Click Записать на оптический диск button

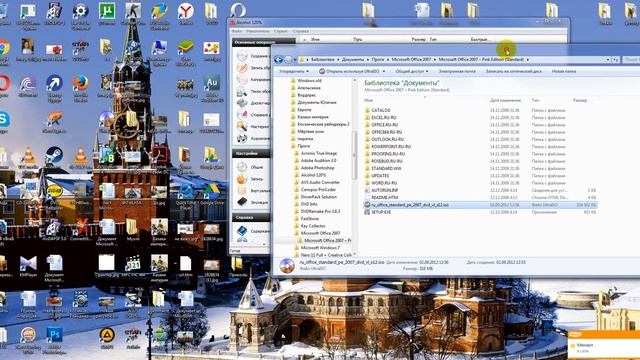tap(514, 71)
